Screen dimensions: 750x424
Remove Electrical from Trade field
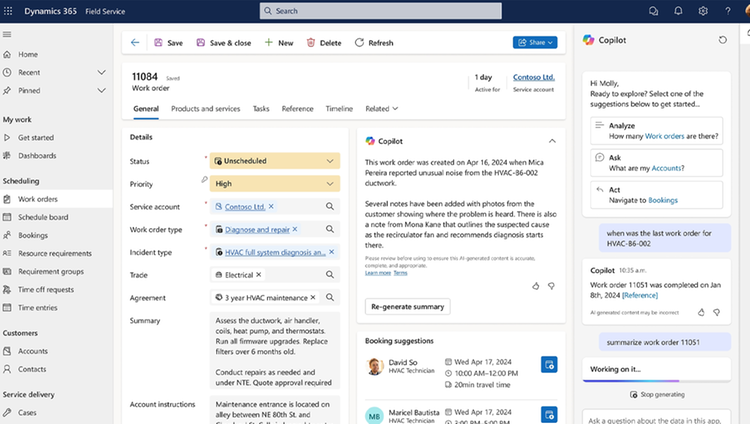click(x=259, y=275)
